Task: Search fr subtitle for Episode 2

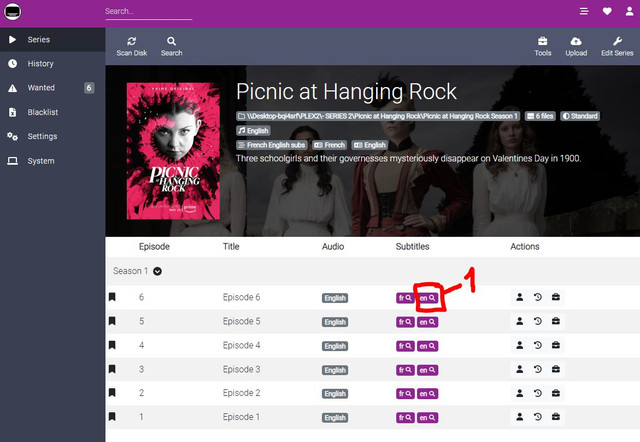Action: [405, 394]
